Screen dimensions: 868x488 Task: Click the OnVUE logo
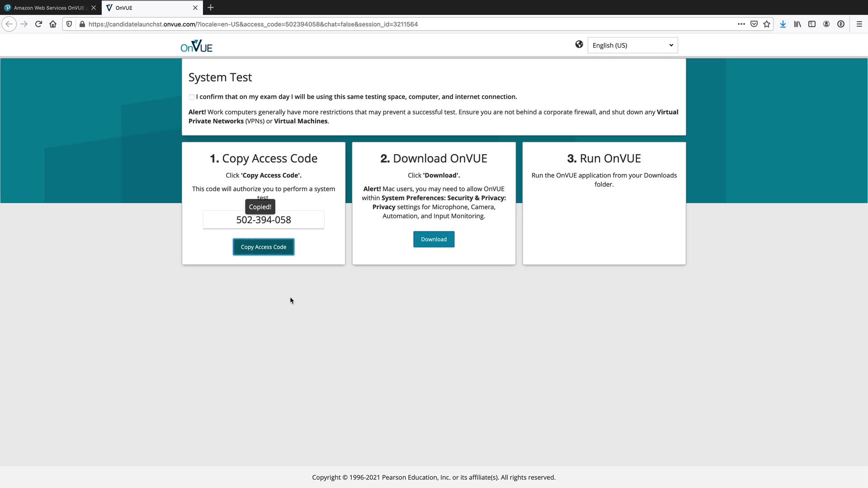click(197, 46)
